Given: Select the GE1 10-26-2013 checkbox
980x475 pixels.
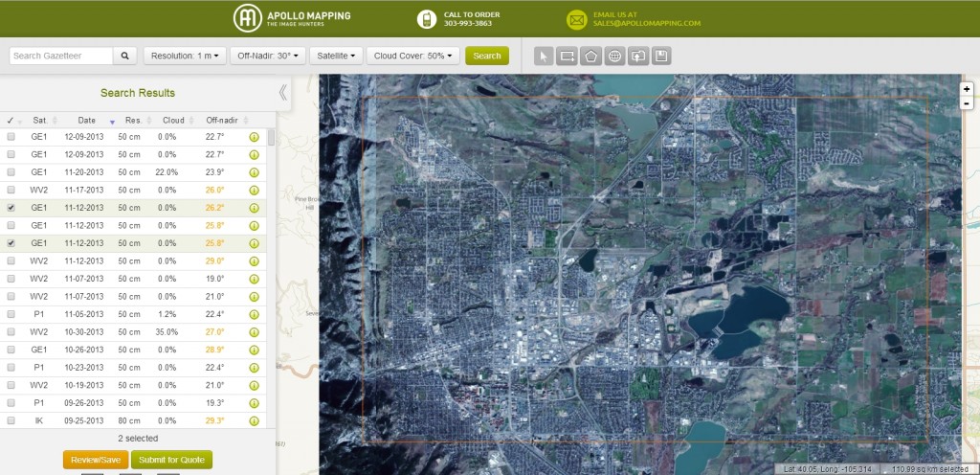Looking at the screenshot, I should (x=11, y=350).
